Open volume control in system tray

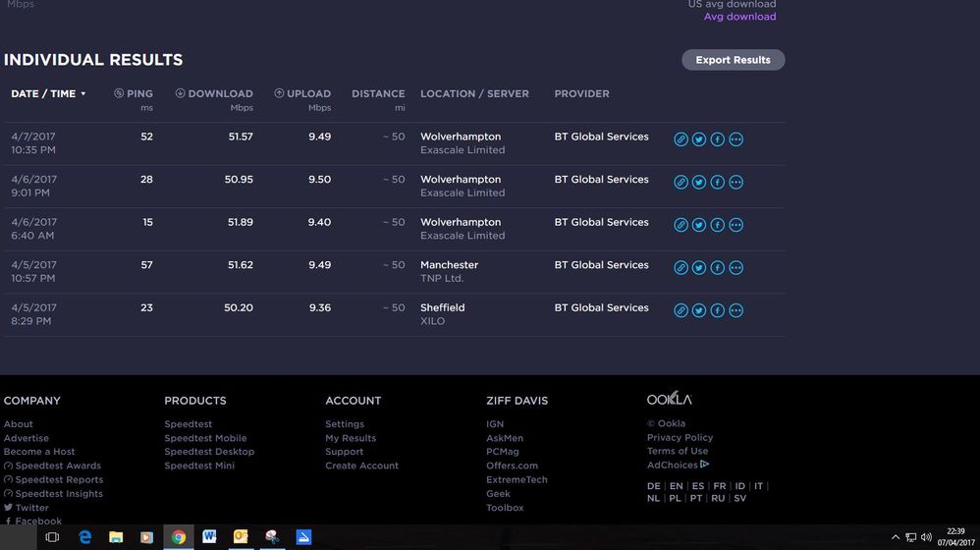pos(926,537)
